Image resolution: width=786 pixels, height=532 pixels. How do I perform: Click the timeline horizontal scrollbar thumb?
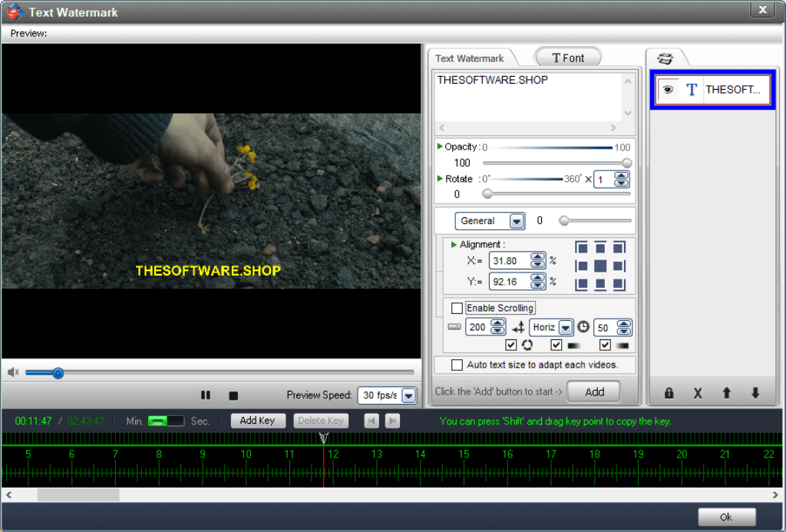click(x=78, y=495)
